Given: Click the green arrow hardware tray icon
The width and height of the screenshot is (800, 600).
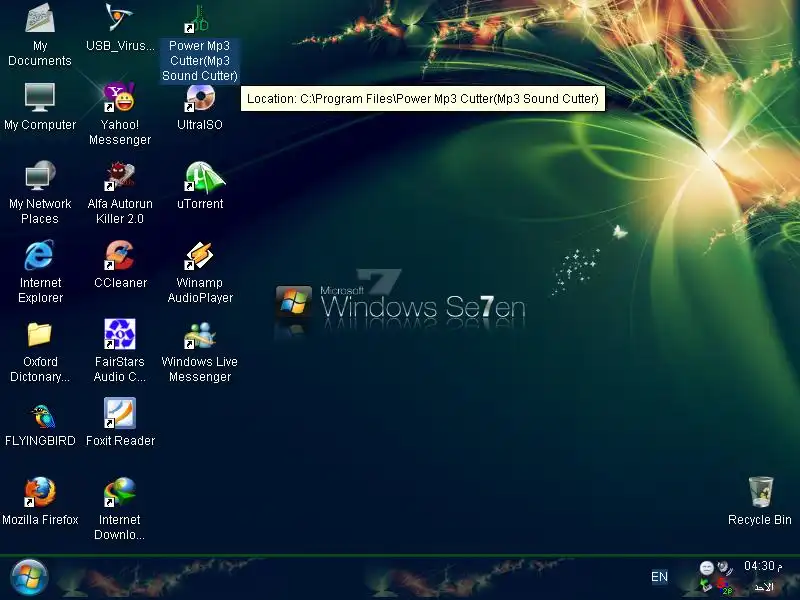Looking at the screenshot, I should (x=706, y=585).
